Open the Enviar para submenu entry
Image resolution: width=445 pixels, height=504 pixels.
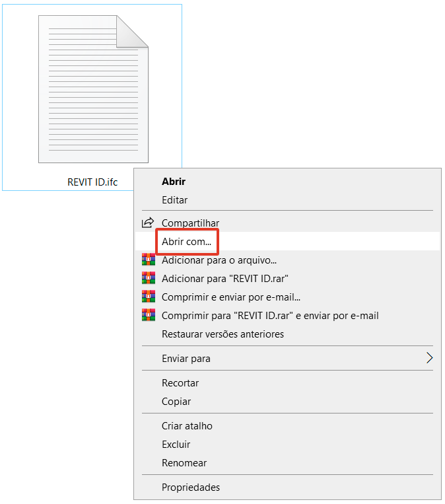click(186, 359)
